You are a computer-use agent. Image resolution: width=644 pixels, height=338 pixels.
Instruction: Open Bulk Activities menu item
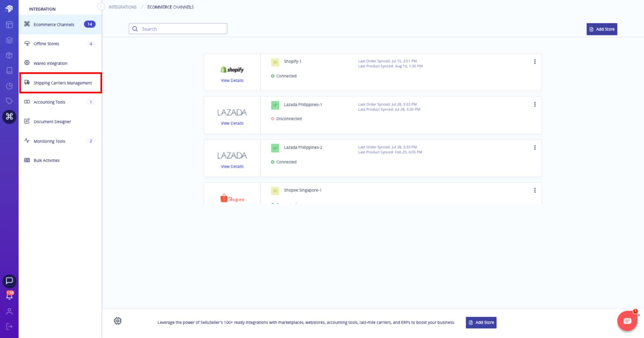point(60,160)
